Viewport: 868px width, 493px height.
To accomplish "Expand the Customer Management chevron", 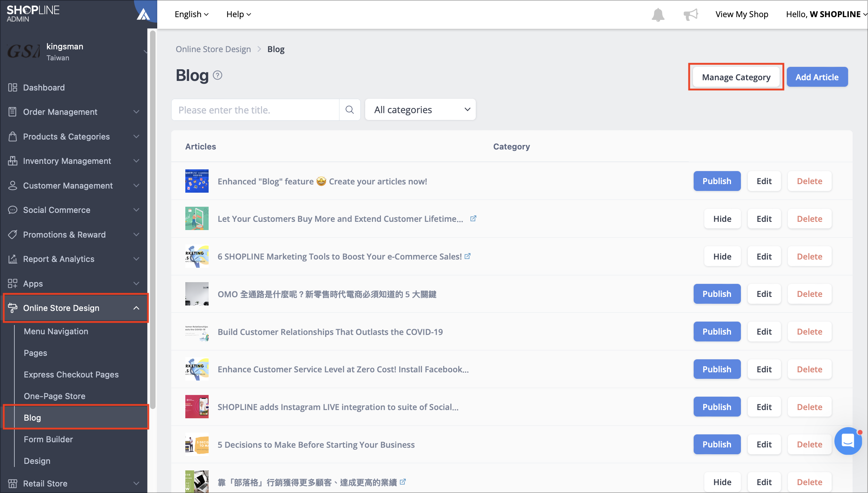I will coord(136,185).
